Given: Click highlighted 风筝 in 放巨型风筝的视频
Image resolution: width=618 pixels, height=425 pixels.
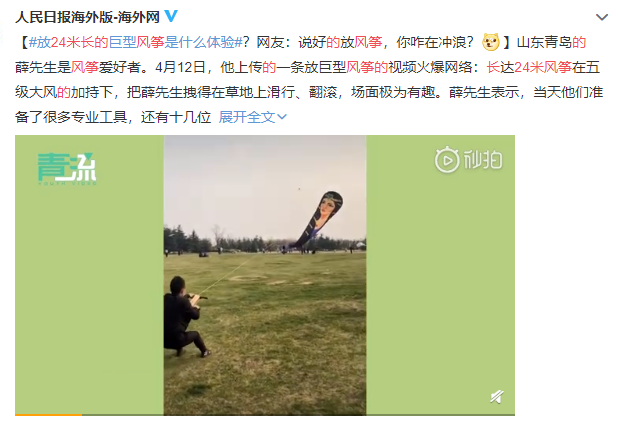Looking at the screenshot, I should 360,67.
